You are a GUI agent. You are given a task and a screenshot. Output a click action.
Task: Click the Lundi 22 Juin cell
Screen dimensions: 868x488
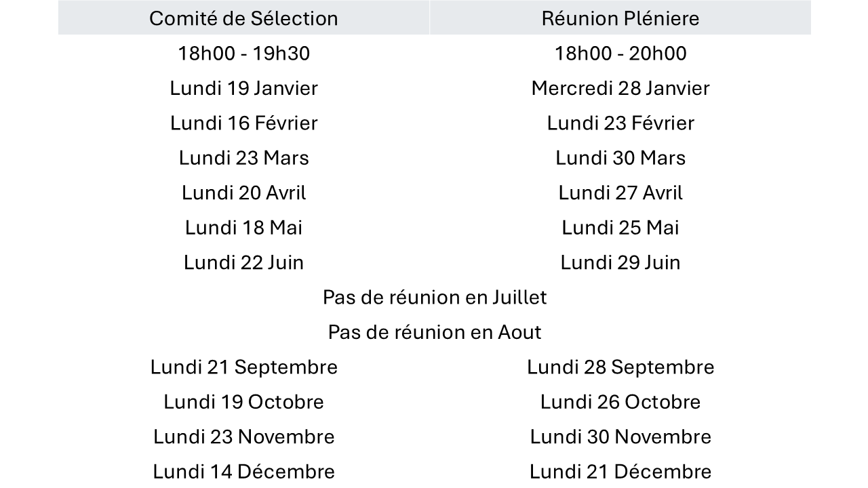click(243, 262)
